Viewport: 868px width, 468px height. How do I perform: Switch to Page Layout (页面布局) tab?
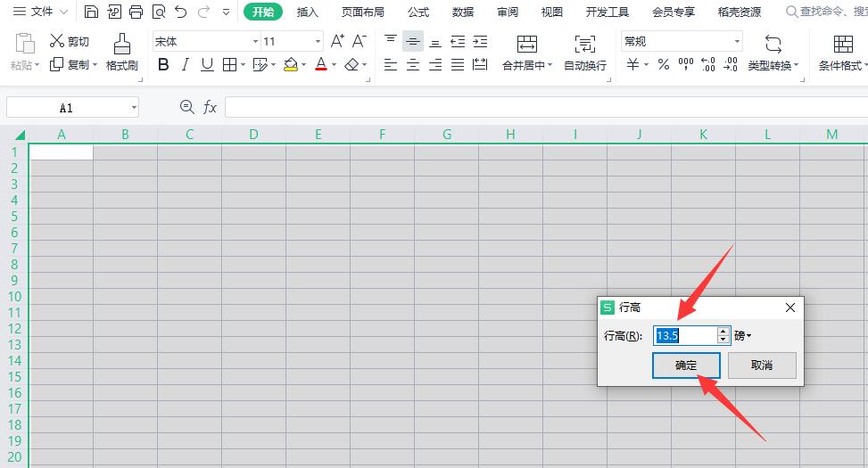click(362, 12)
